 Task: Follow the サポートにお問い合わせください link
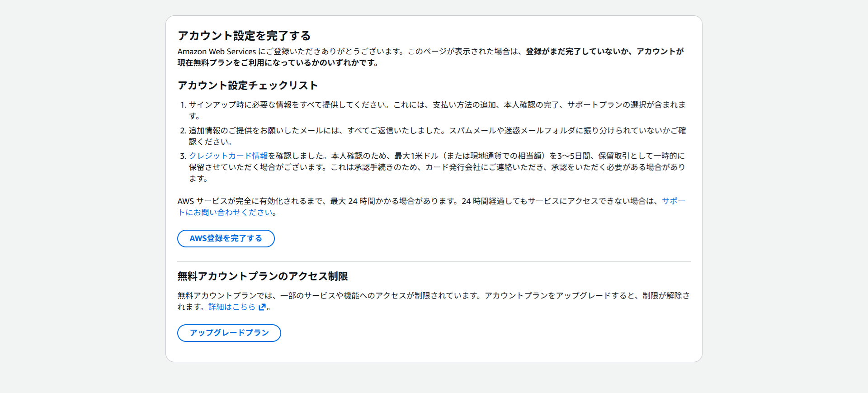point(673,201)
